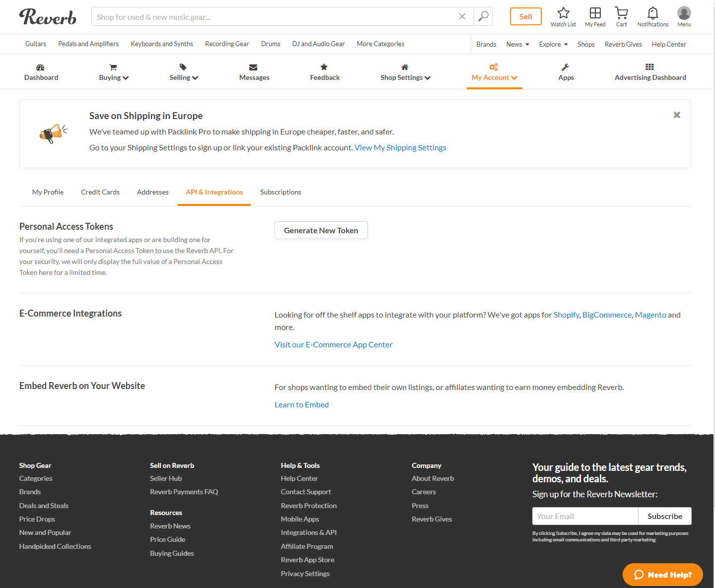
Task: Open Recording Gear category
Action: pyautogui.click(x=227, y=44)
